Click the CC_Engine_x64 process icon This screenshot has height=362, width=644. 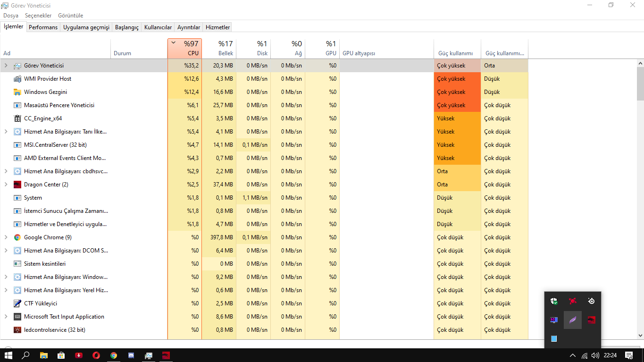pyautogui.click(x=17, y=118)
